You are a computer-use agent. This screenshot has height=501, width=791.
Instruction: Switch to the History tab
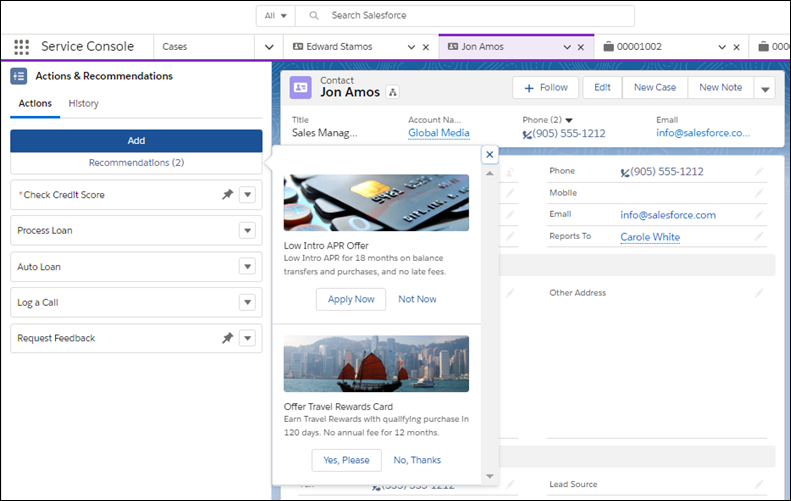[x=83, y=103]
